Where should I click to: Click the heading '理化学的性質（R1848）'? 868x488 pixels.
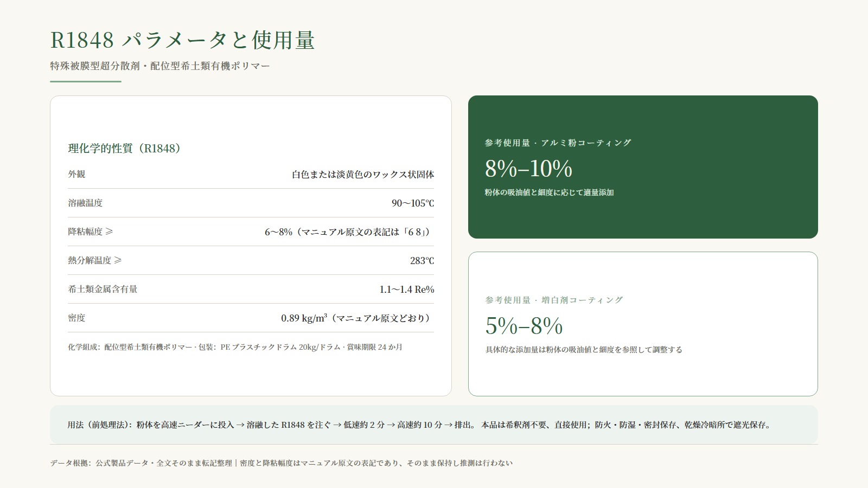tap(124, 149)
